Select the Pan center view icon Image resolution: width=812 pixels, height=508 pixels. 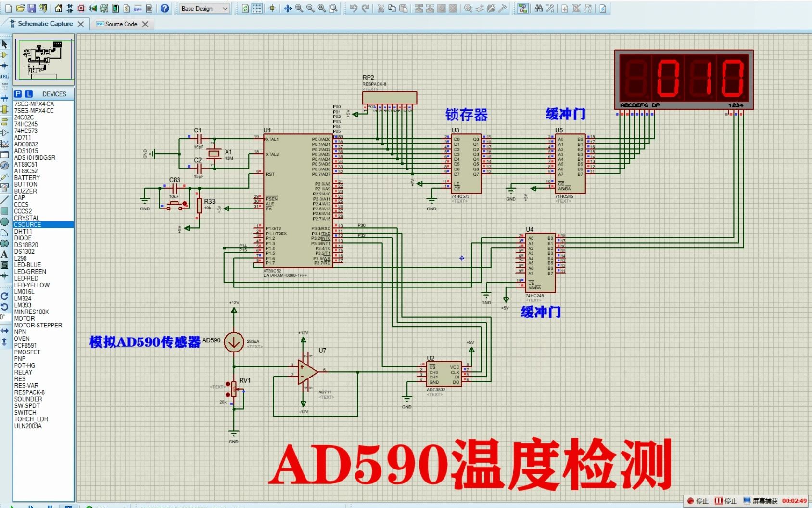288,8
